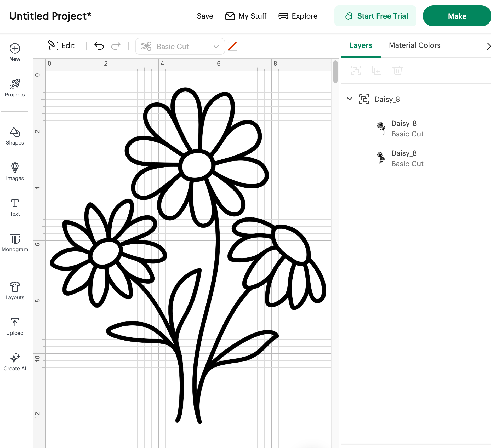Click the red slash color swatch

point(232,47)
